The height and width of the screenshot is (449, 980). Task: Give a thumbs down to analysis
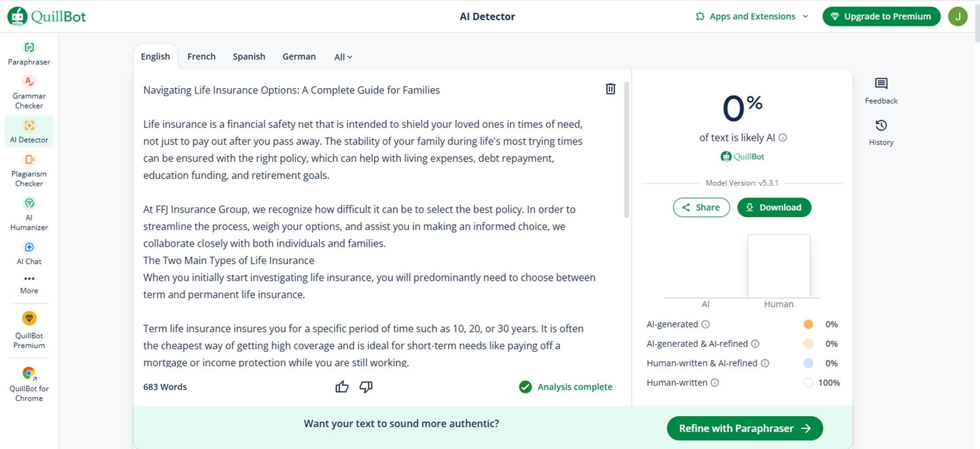click(366, 387)
